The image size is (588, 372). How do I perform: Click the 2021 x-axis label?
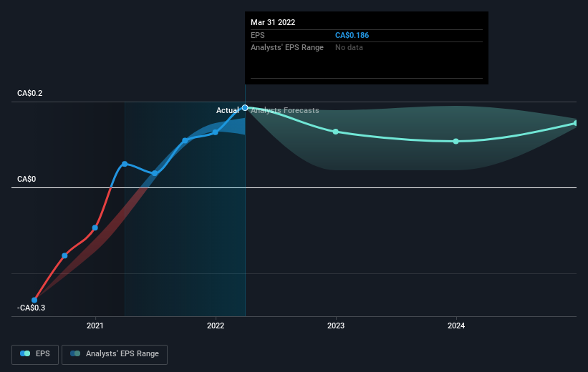coord(95,325)
